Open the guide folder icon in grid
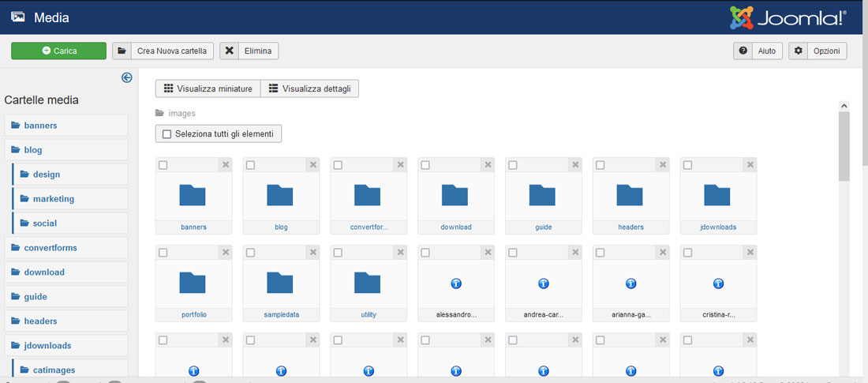The image size is (868, 383). pyautogui.click(x=543, y=195)
